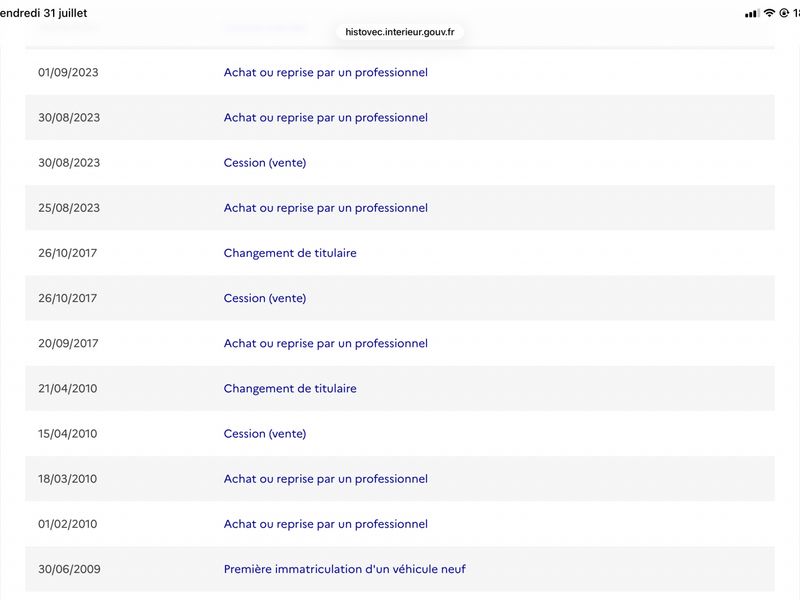The height and width of the screenshot is (600, 800).
Task: Select the date 01/09/2023
Action: [68, 72]
